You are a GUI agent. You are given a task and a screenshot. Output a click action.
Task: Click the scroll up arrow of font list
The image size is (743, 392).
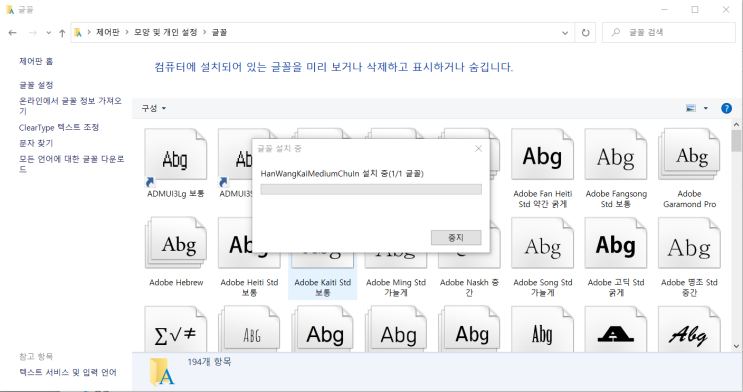click(x=736, y=125)
